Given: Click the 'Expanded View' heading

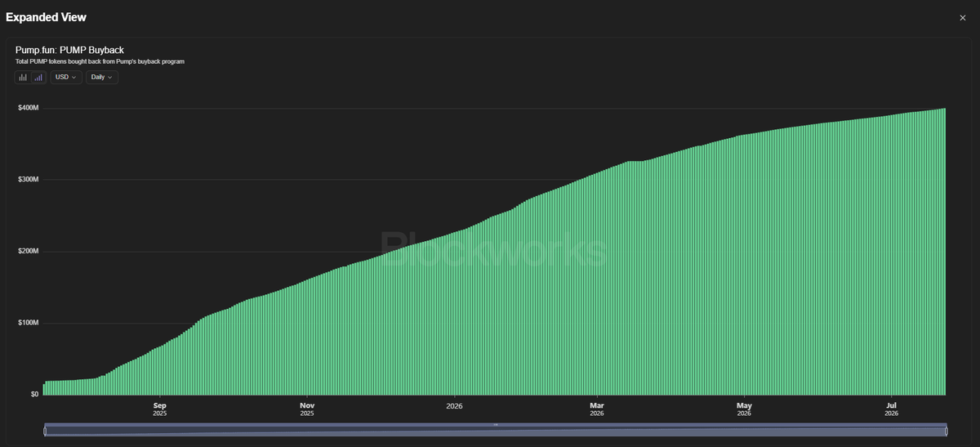Looking at the screenshot, I should click(46, 17).
